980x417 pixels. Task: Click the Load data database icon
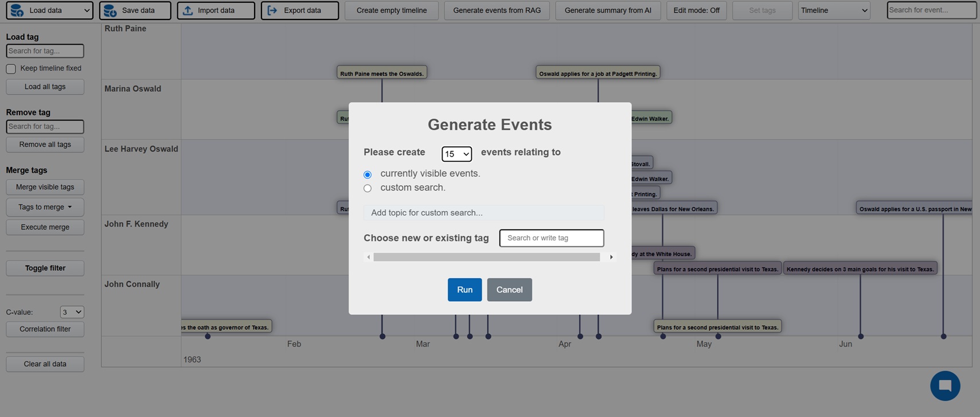17,10
